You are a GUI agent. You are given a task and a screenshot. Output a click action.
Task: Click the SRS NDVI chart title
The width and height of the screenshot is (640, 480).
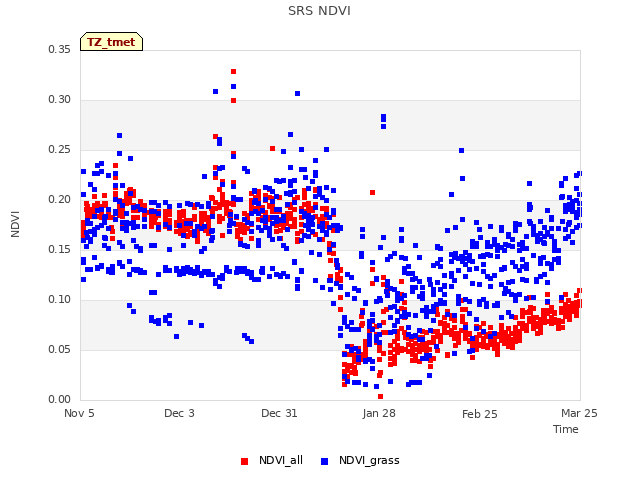point(319,11)
